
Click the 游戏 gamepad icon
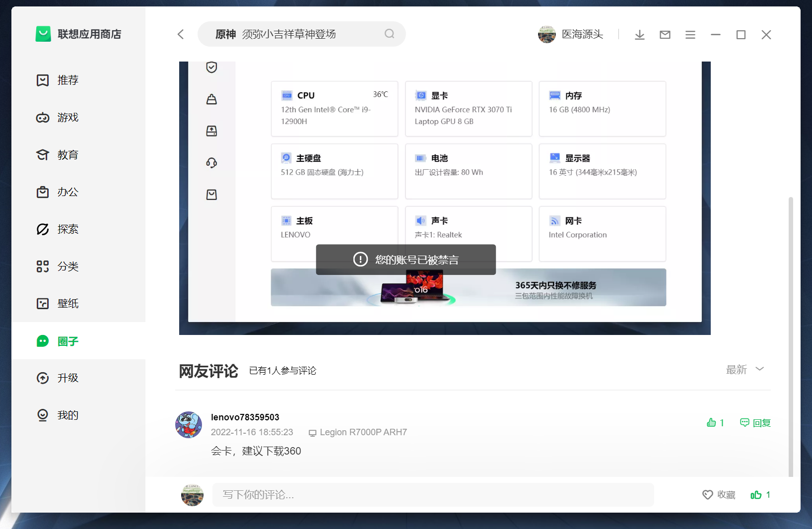pos(43,118)
